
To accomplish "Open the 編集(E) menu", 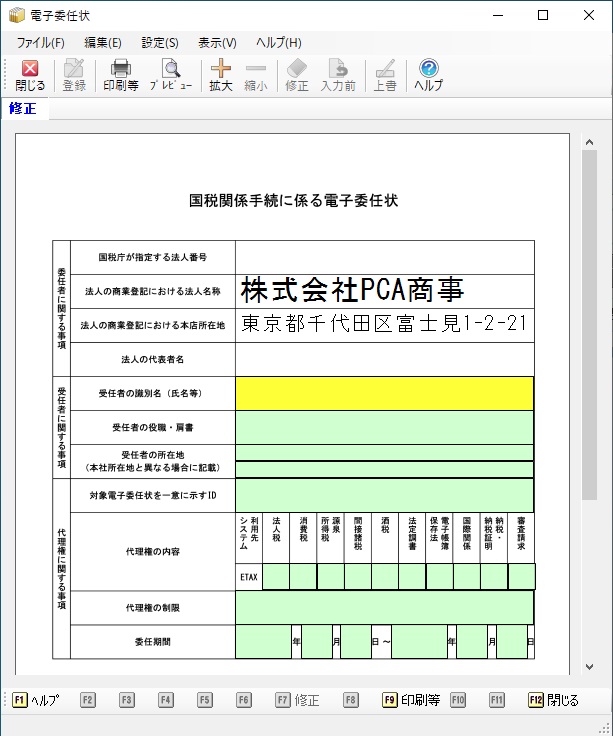I will (x=103, y=43).
